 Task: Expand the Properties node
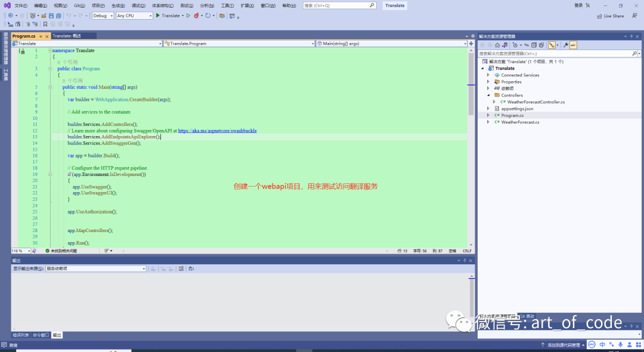point(488,82)
